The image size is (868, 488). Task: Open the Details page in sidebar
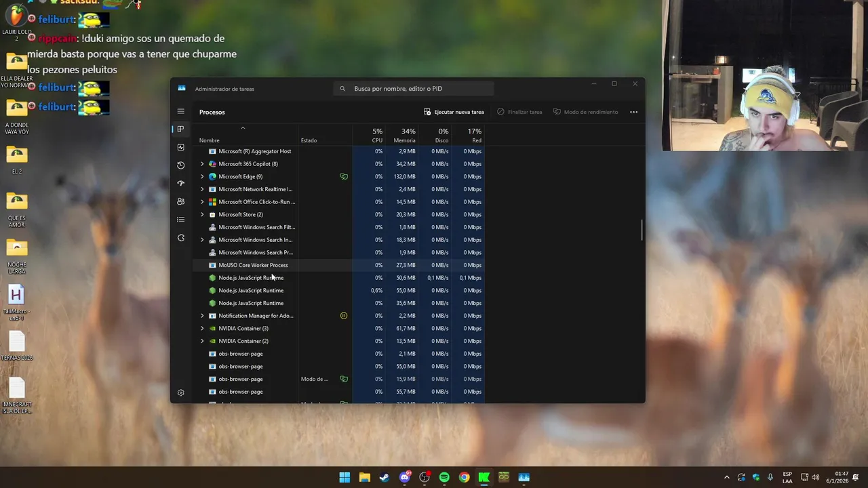[180, 220]
